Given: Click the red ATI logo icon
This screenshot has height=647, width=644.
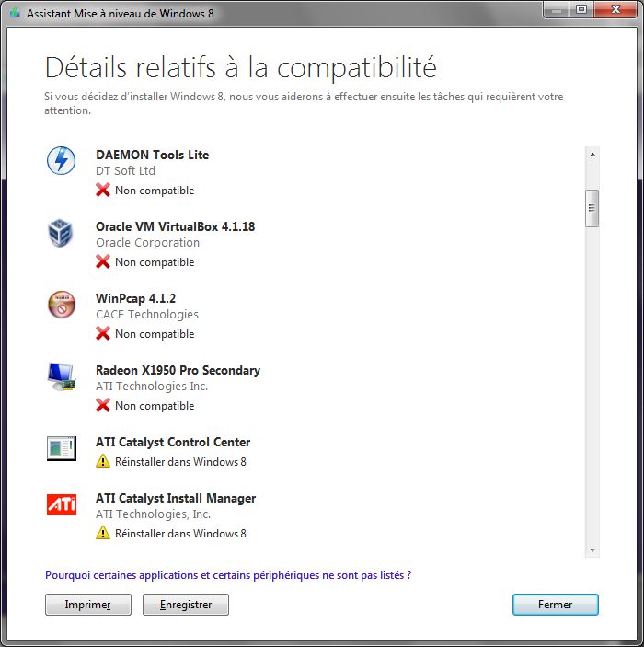Looking at the screenshot, I should click(62, 504).
